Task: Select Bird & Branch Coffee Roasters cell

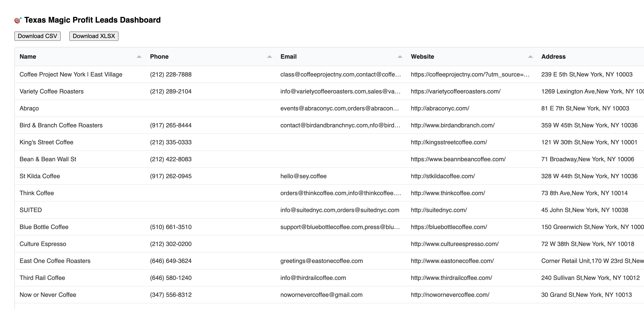Action: [x=80, y=125]
